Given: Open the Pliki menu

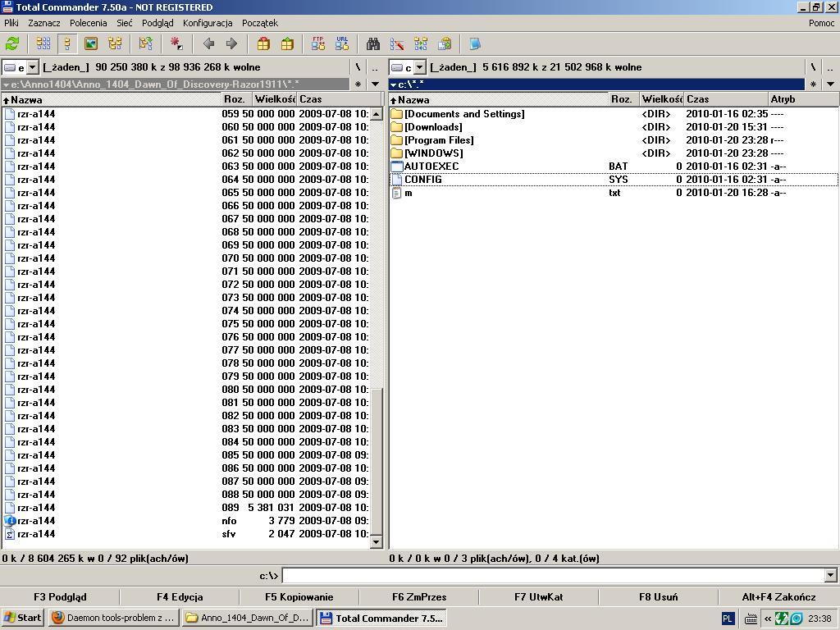Looking at the screenshot, I should pos(11,23).
